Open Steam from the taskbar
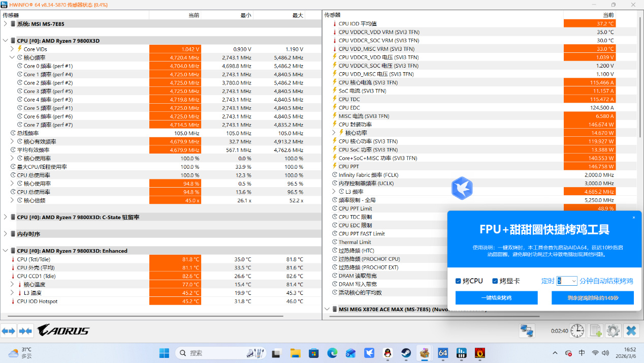Screen dimensions: 644x363 (x=406, y=352)
